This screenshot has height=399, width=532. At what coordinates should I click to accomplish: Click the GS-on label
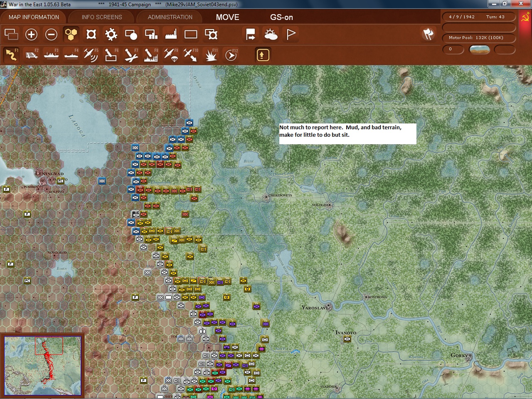(281, 17)
